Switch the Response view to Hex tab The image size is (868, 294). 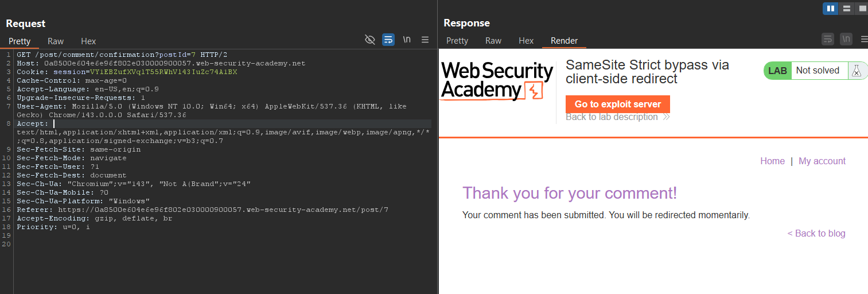[526, 41]
